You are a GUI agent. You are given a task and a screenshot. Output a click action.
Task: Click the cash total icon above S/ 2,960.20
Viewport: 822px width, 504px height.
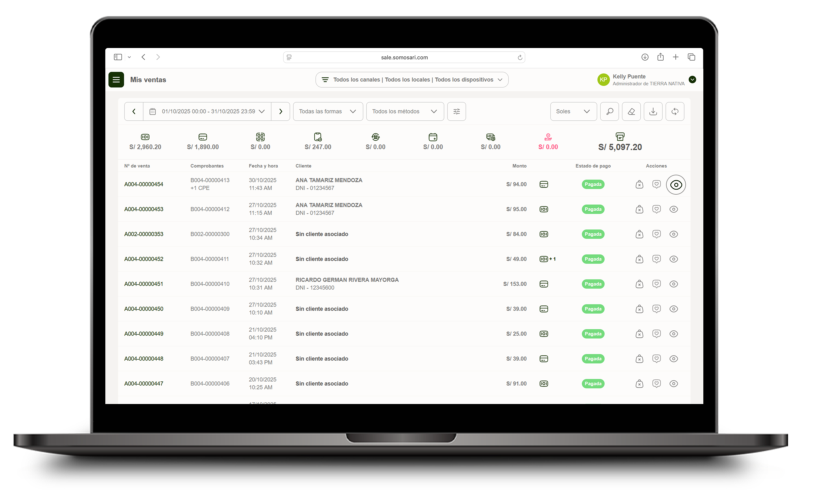point(145,137)
